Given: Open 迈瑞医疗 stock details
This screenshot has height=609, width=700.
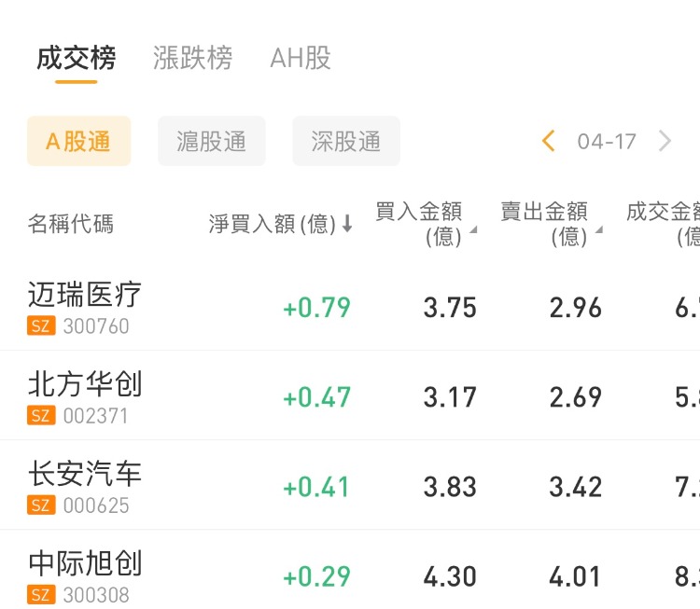Looking at the screenshot, I should [85, 295].
